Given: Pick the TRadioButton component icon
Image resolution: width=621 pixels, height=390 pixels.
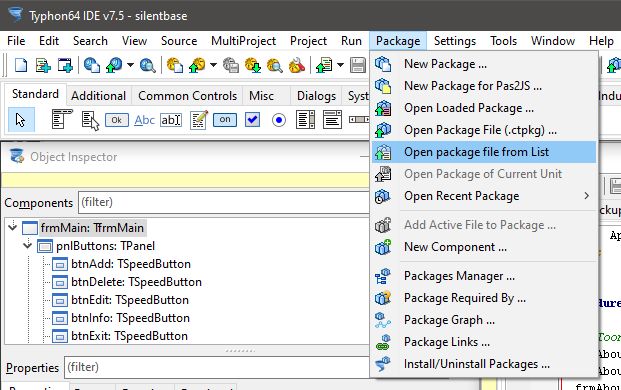Looking at the screenshot, I should tap(279, 120).
